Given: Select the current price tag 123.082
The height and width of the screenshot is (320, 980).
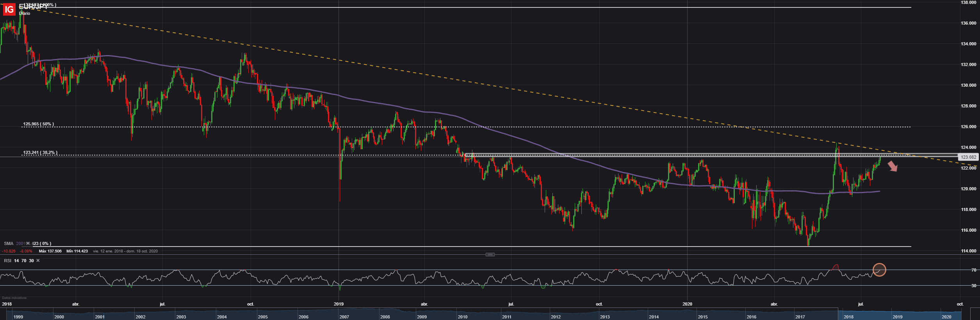Looking at the screenshot, I should coord(968,157).
